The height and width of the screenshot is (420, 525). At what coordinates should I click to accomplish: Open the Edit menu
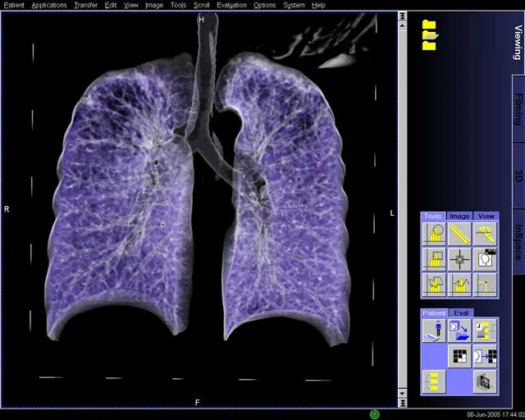pos(111,5)
